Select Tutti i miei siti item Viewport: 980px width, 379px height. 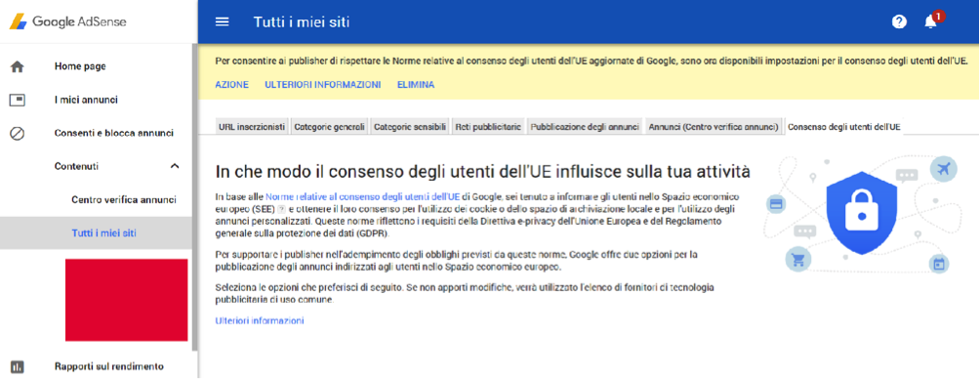pyautogui.click(x=103, y=233)
